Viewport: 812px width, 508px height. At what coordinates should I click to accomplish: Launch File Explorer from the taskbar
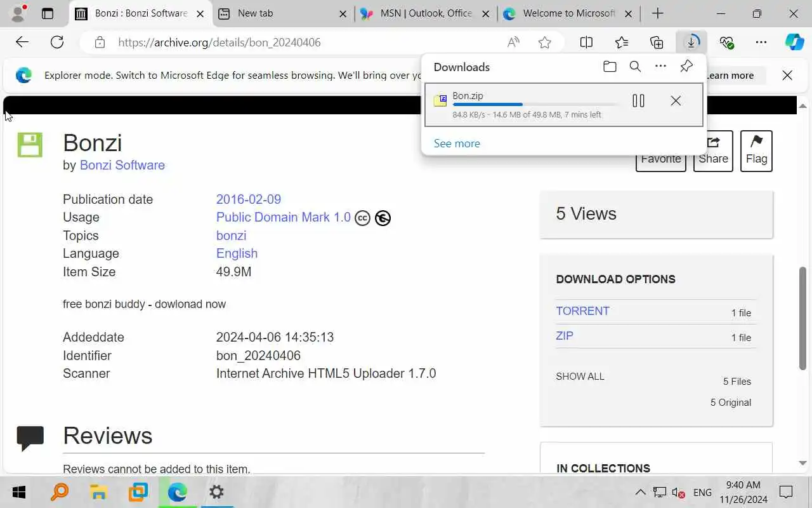point(98,492)
